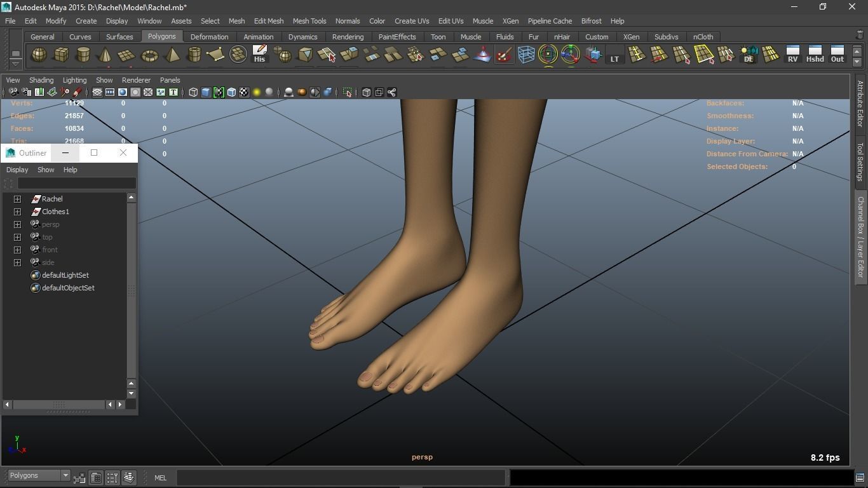Open the Tool Settings side tab
Screen dimensions: 868x488
point(860,161)
